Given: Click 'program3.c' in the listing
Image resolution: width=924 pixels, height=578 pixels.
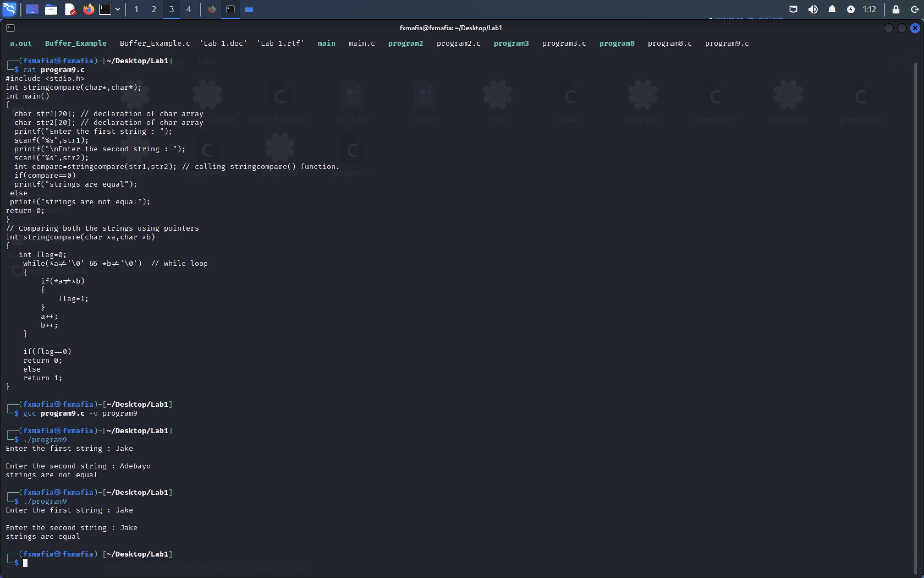Looking at the screenshot, I should (x=564, y=43).
